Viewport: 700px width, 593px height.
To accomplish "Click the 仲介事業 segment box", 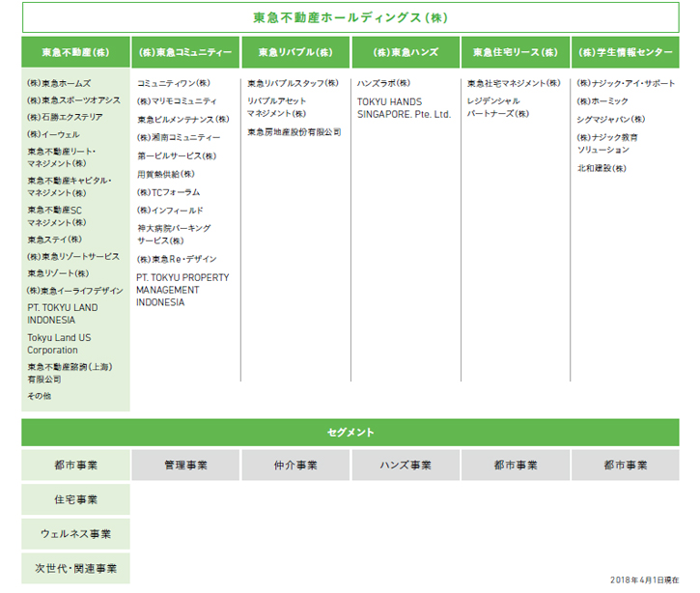I will pyautogui.click(x=295, y=465).
